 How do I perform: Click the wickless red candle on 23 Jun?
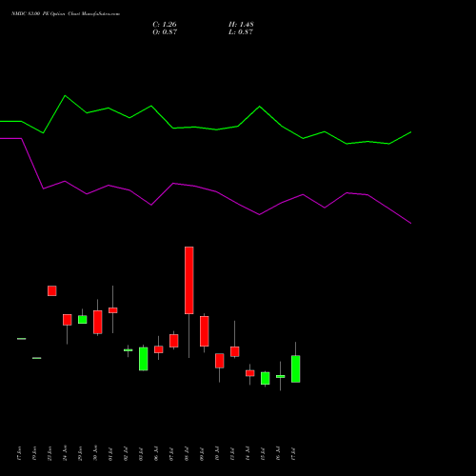coord(52,290)
